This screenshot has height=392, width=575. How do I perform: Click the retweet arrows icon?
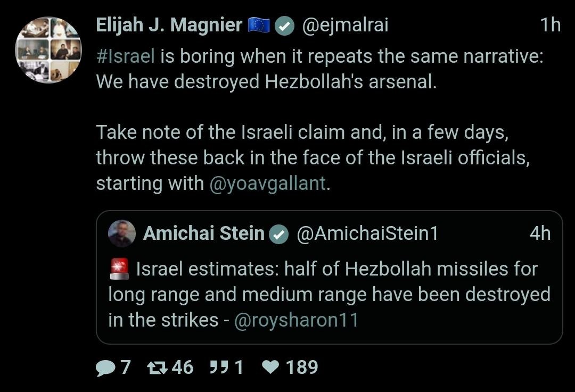pyautogui.click(x=157, y=368)
